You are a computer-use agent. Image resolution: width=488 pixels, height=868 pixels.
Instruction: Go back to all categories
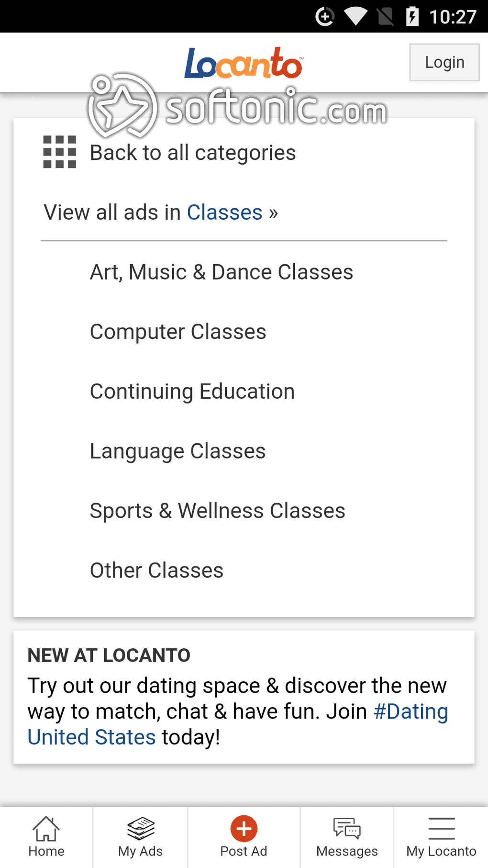pyautogui.click(x=193, y=153)
